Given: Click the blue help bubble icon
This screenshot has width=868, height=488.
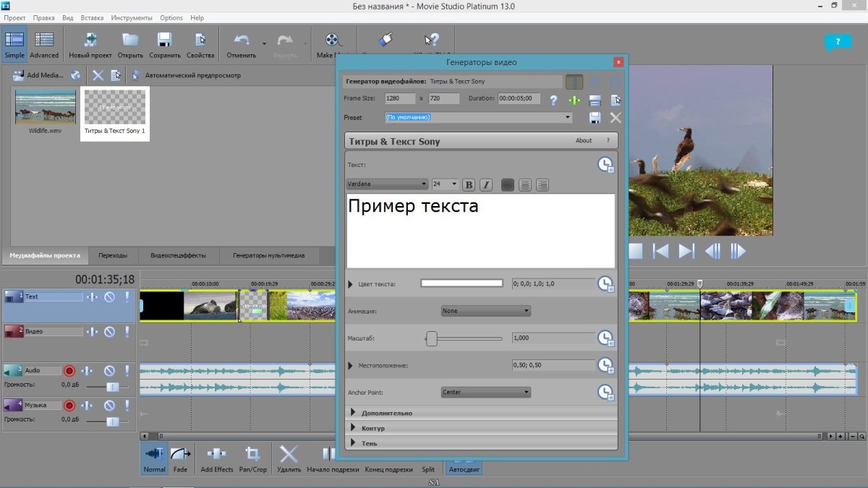Looking at the screenshot, I should tap(838, 43).
